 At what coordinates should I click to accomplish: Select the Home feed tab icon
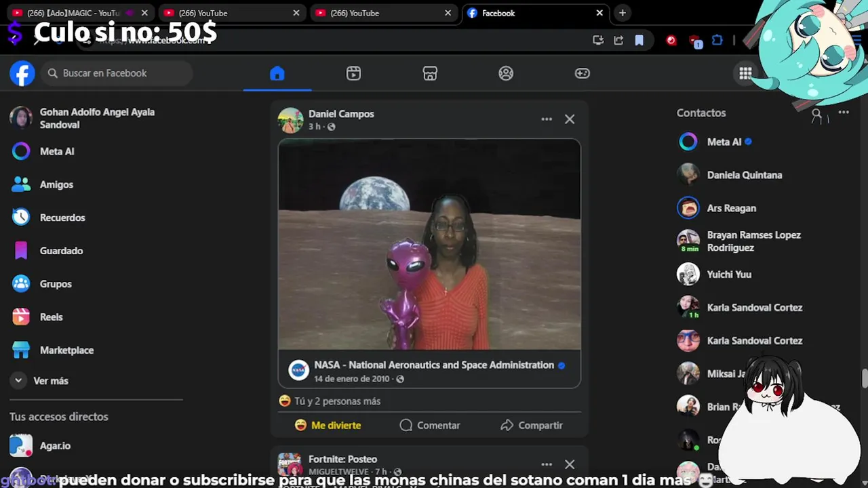[277, 73]
